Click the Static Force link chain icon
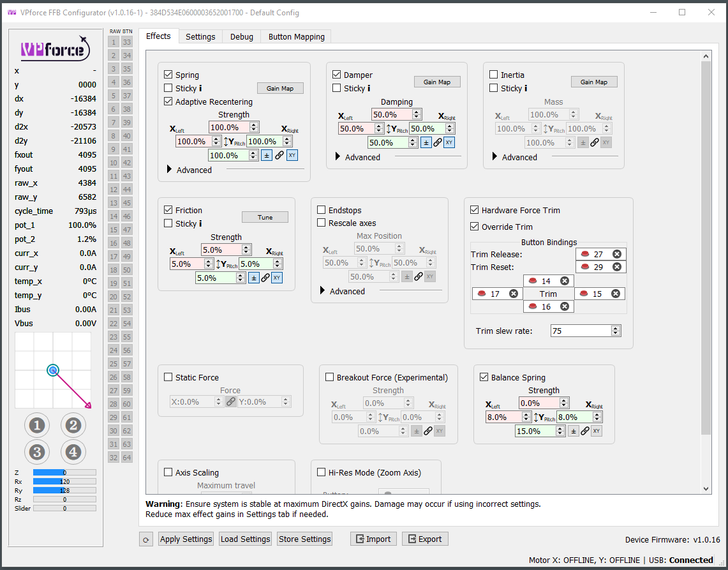 pyautogui.click(x=231, y=402)
